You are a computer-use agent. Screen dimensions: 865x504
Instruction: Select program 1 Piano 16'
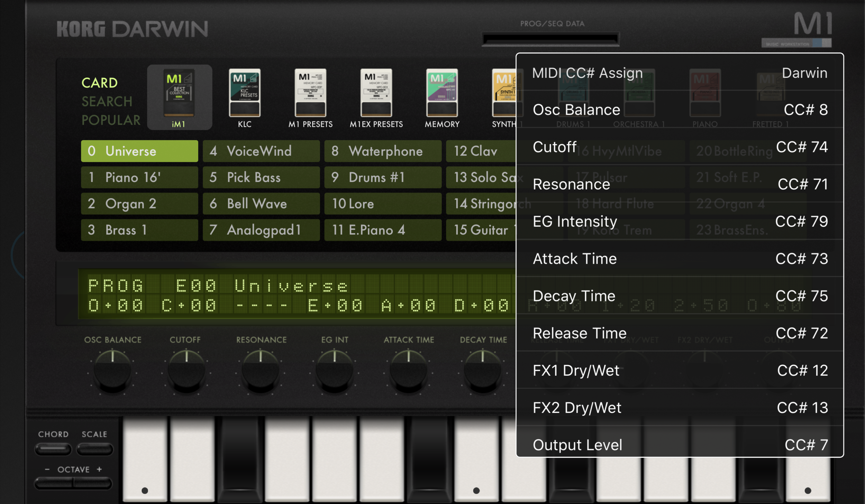(x=139, y=177)
